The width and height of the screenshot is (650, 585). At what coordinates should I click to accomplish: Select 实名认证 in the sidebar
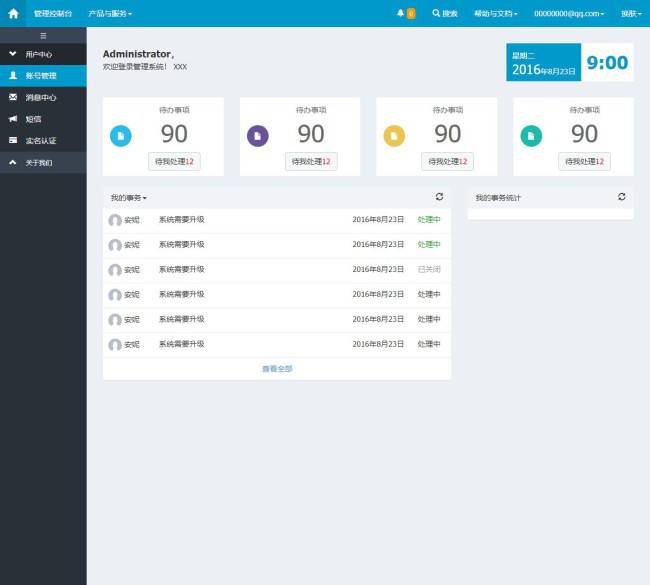pos(43,141)
